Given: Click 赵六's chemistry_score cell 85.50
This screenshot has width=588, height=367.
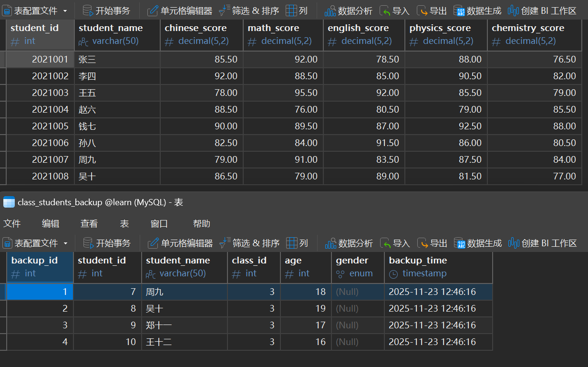Looking at the screenshot, I should point(535,110).
